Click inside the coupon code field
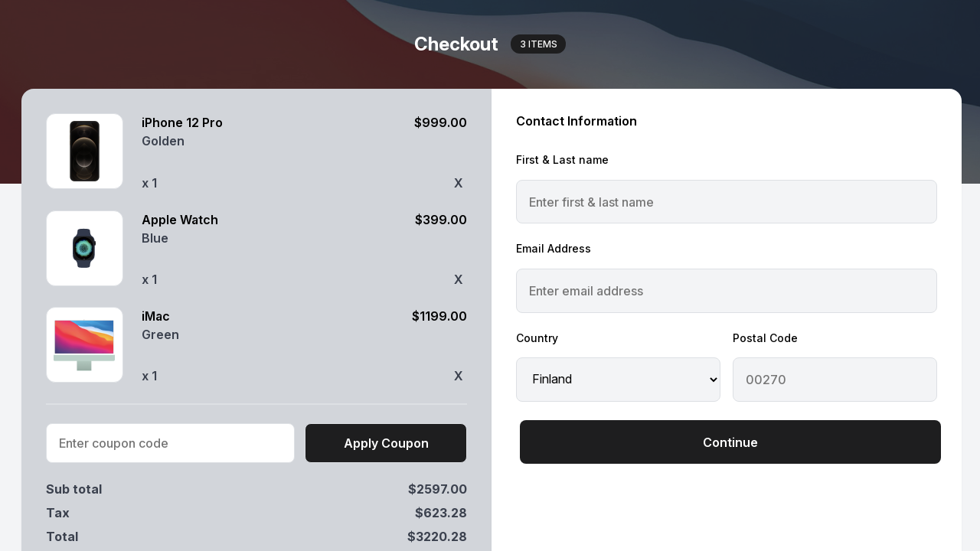The image size is (980, 551). tap(170, 443)
